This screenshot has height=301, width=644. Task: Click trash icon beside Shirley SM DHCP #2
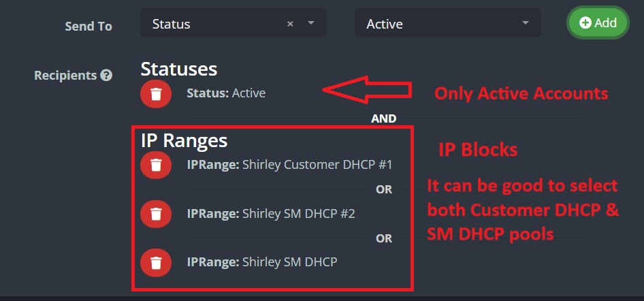156,214
